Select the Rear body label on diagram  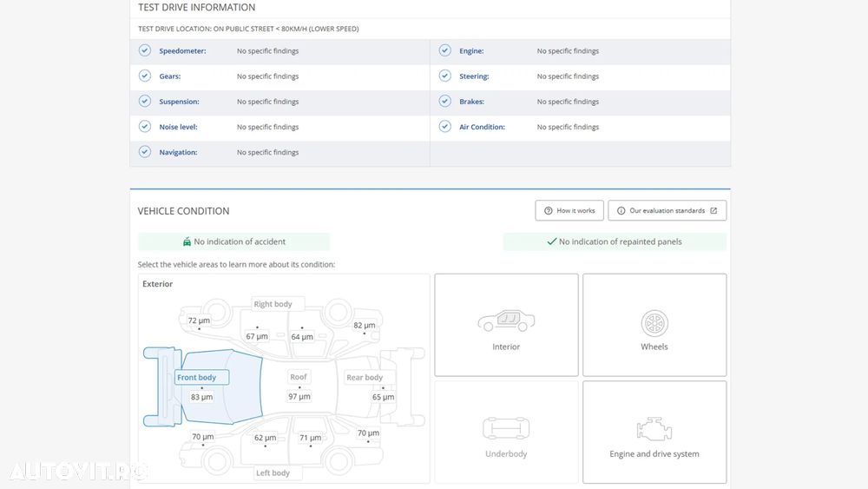coord(365,378)
